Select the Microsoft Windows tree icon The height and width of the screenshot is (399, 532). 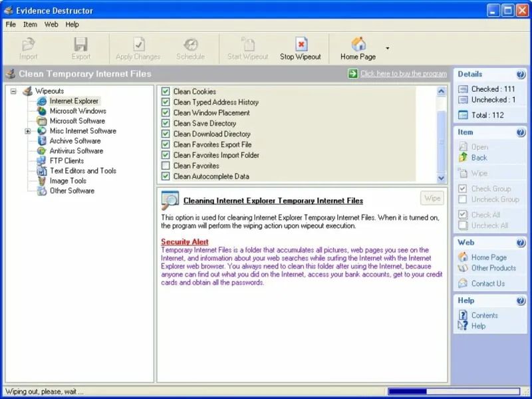(41, 111)
